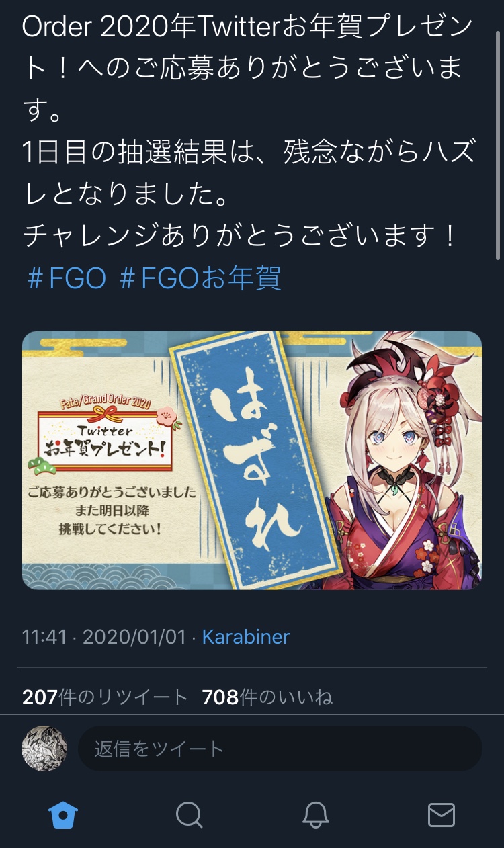Open the Search magnifier tab

(x=189, y=815)
